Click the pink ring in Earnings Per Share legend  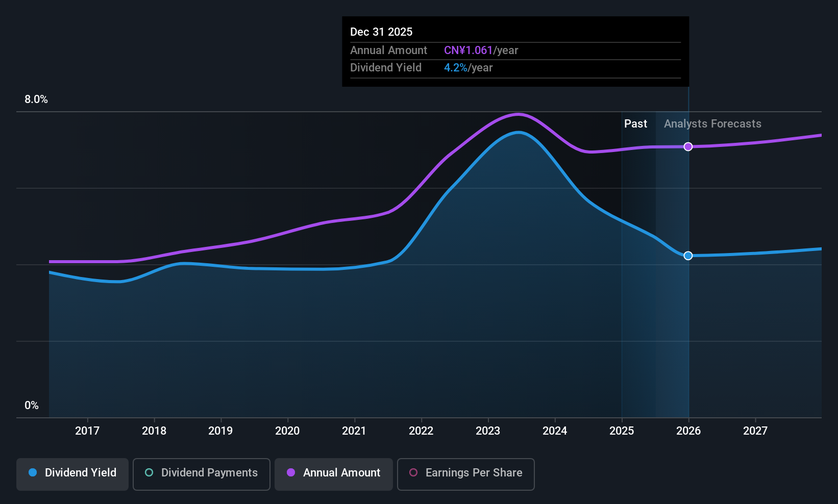(x=413, y=472)
